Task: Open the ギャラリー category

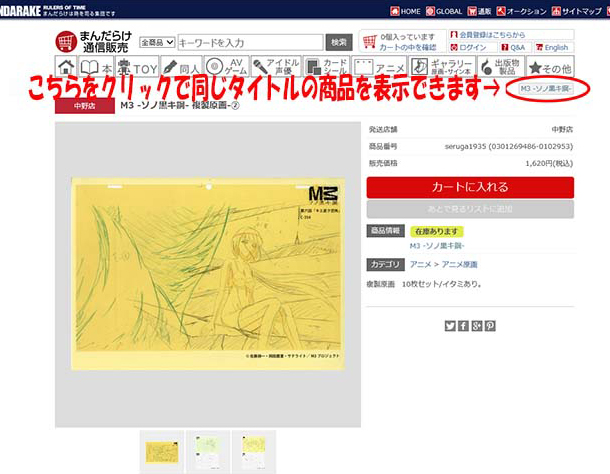Action: pos(441,68)
